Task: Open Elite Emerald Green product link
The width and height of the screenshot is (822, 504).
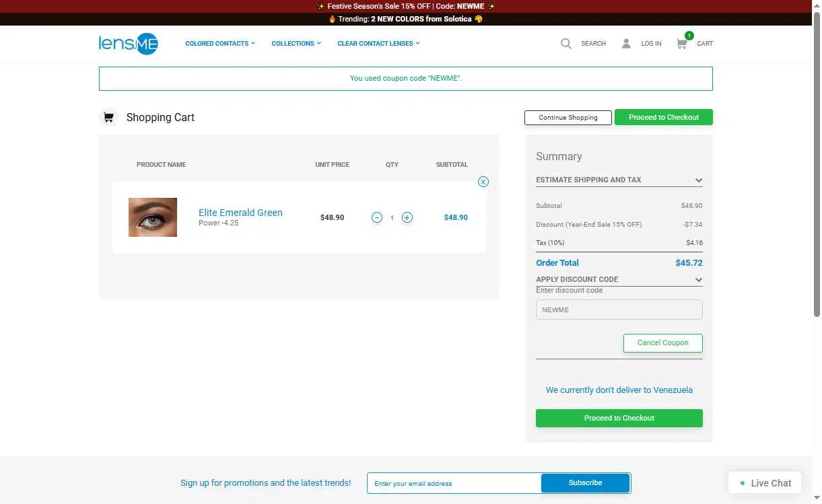Action: [240, 213]
